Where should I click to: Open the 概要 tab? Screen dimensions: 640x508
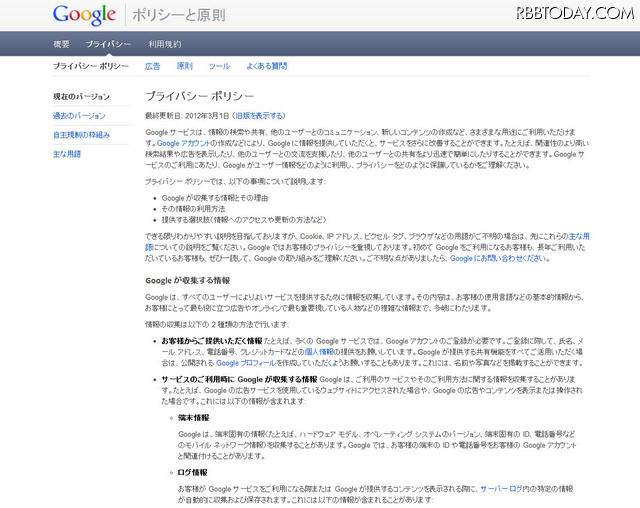point(61,44)
